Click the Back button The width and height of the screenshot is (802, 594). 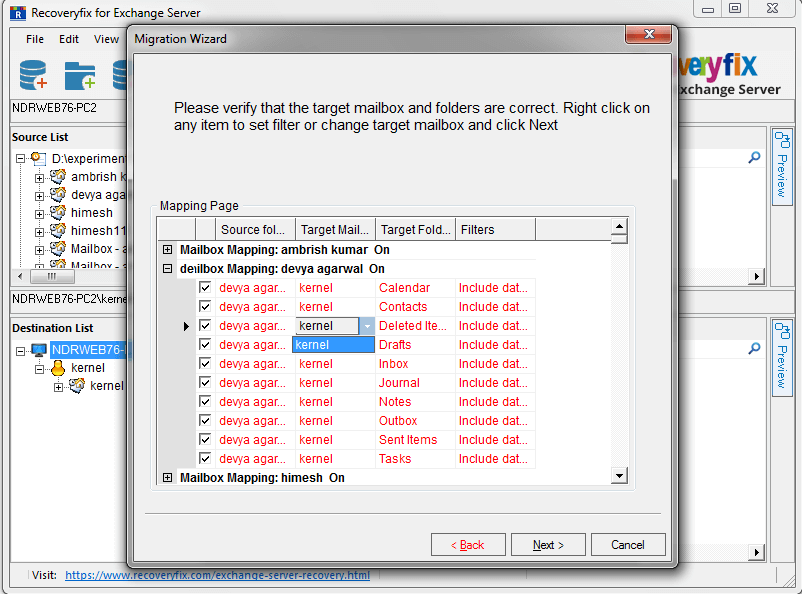(468, 545)
